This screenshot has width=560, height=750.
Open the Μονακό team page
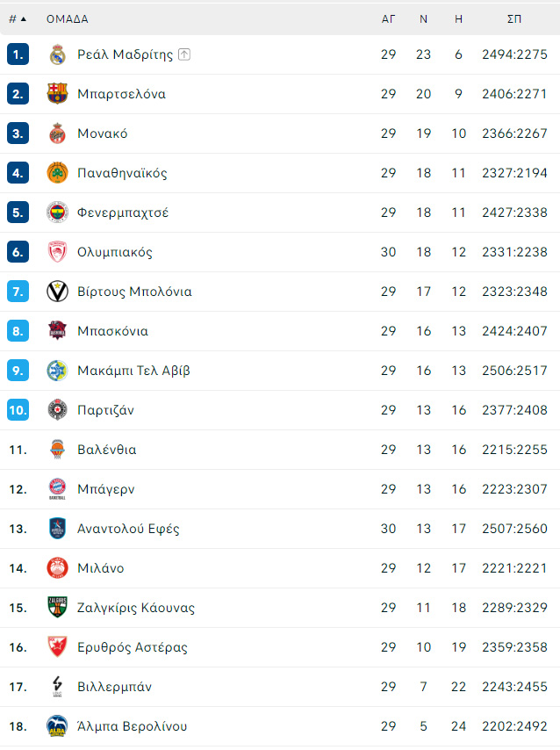point(103,133)
